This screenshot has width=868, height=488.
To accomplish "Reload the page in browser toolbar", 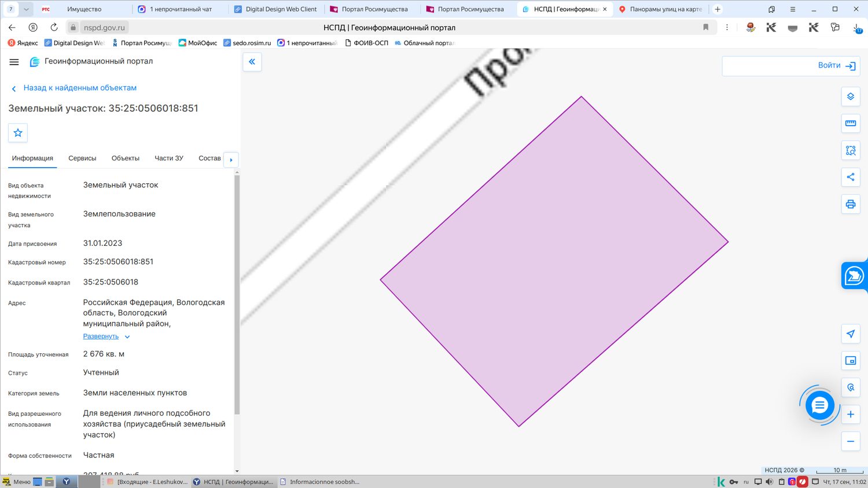I will (54, 27).
